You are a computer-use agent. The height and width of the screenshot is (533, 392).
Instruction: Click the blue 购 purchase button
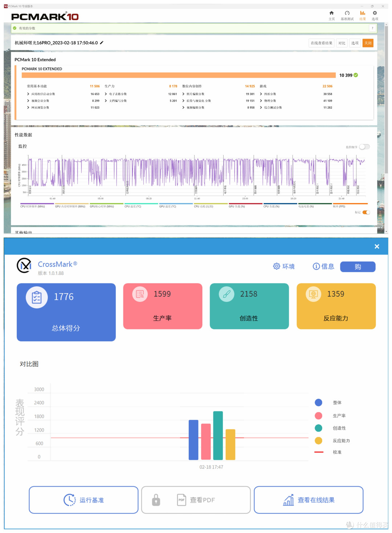click(x=358, y=267)
